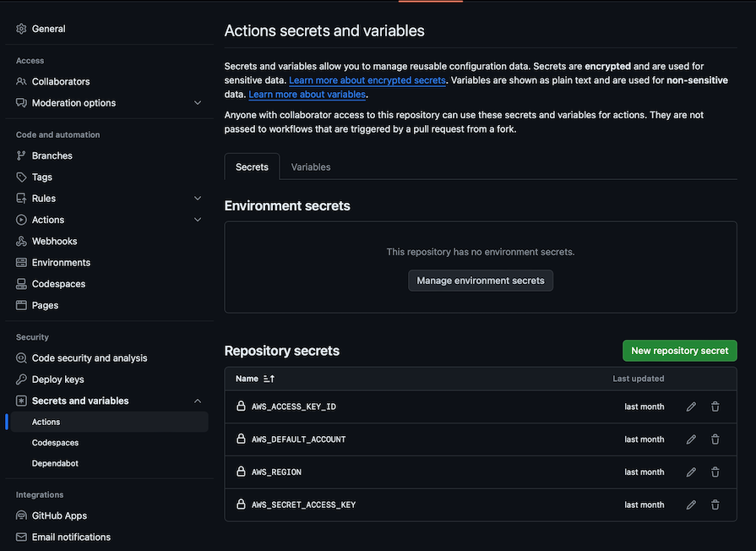
Task: Switch to the Variables tab
Action: click(310, 166)
